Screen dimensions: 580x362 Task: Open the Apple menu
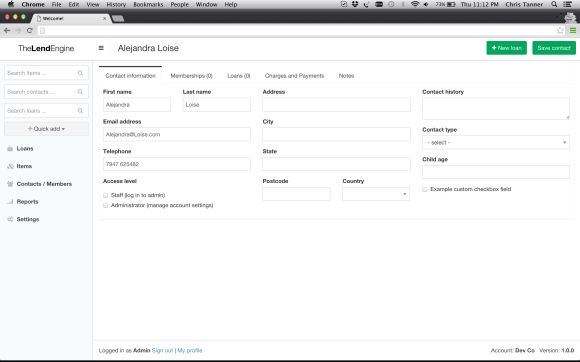(11, 4)
